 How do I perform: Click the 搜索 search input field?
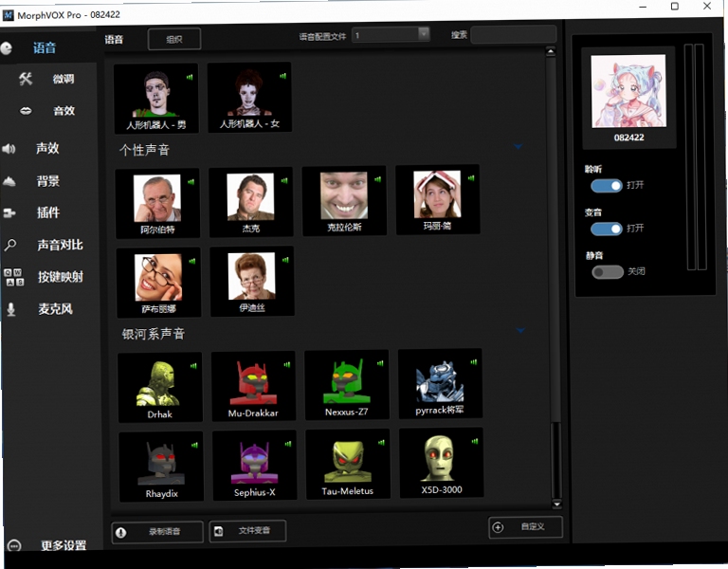514,34
